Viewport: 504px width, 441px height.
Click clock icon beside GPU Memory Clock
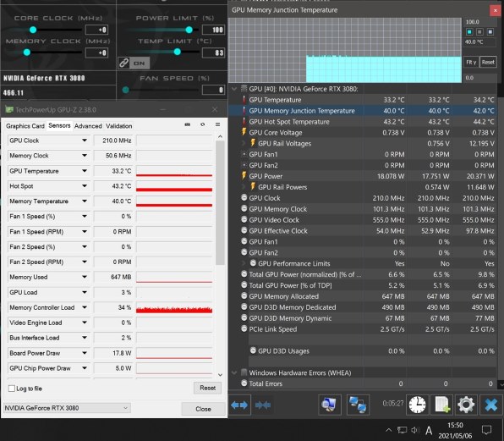tap(244, 209)
